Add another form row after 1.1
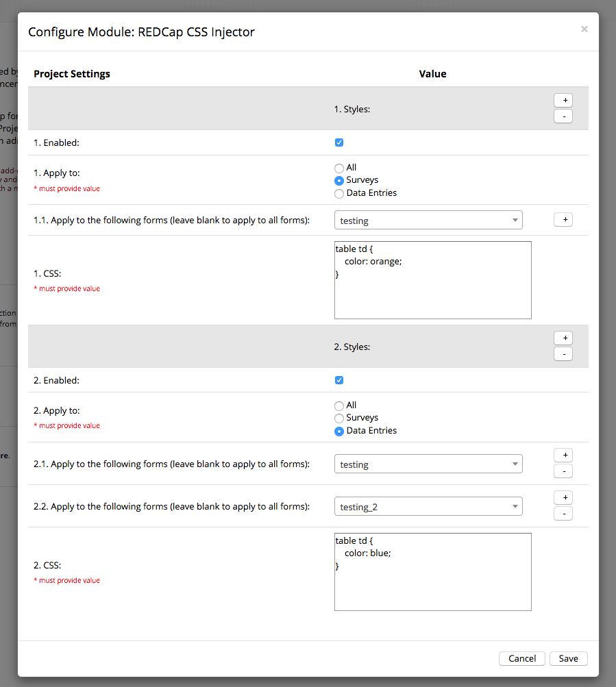The image size is (616, 687). pyautogui.click(x=563, y=219)
